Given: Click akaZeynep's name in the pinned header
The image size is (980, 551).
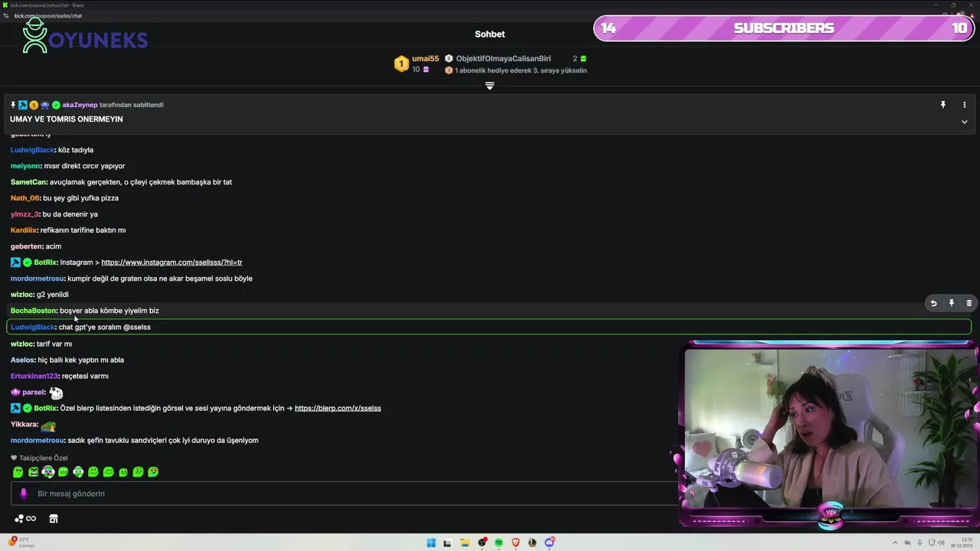Looking at the screenshot, I should 80,105.
